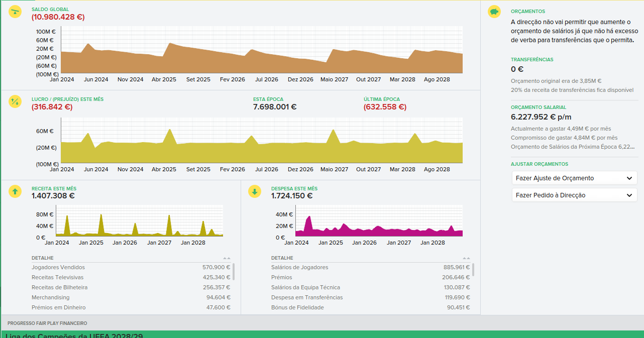Click the Receita up-arrow icon
644x338 pixels.
(16, 191)
